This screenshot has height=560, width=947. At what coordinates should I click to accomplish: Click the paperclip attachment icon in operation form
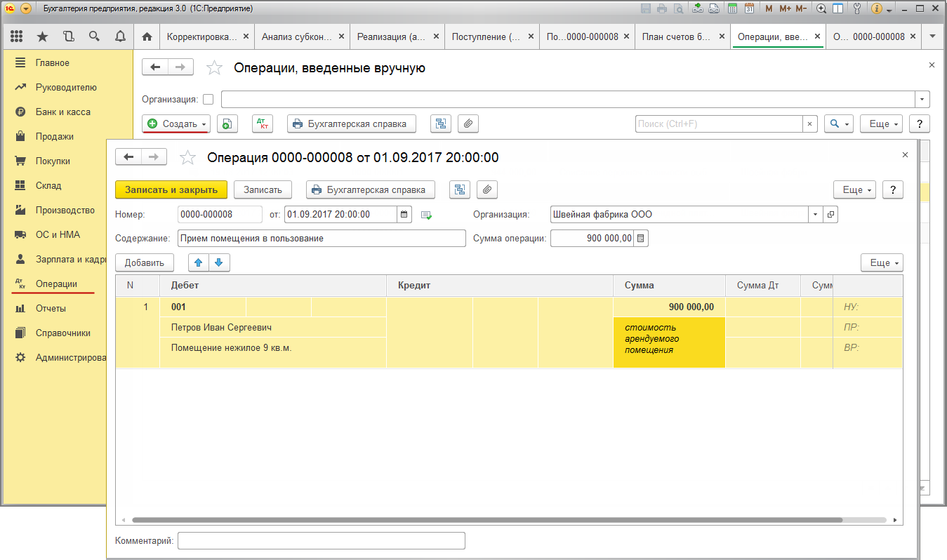tap(487, 189)
